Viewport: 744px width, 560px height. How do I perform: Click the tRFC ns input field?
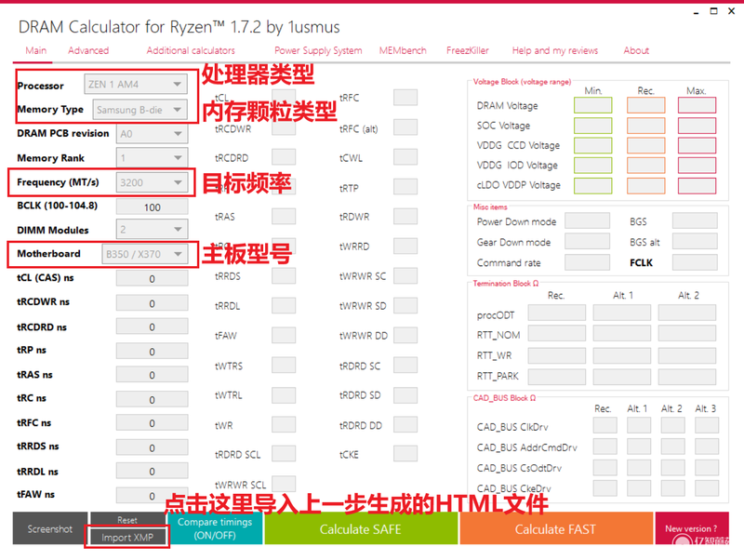[x=152, y=423]
